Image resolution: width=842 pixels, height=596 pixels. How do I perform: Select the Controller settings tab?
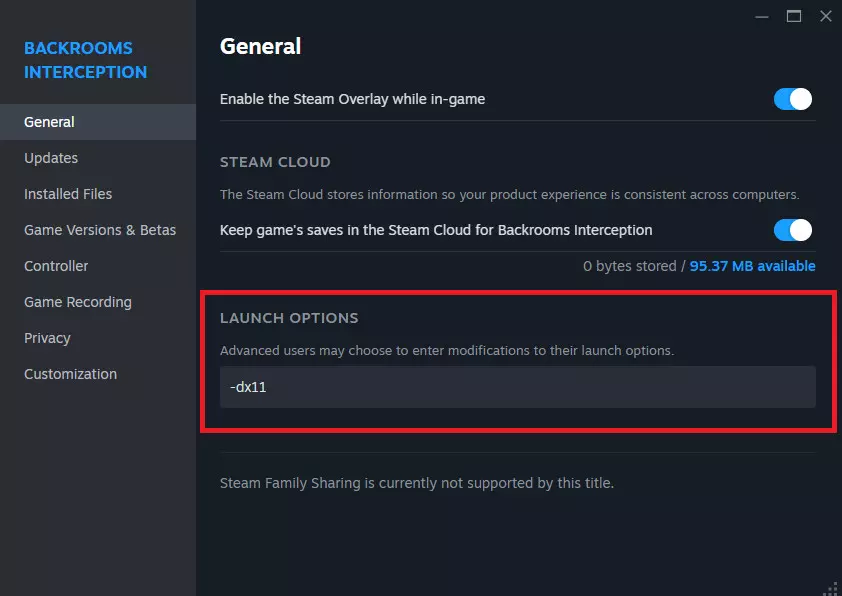click(56, 266)
